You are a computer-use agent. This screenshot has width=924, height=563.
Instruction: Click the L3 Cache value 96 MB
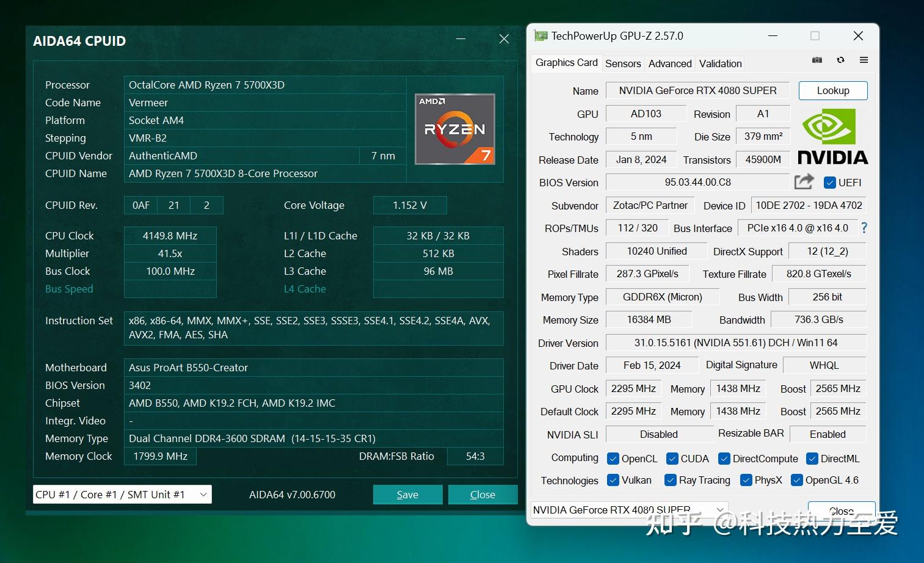point(438,271)
